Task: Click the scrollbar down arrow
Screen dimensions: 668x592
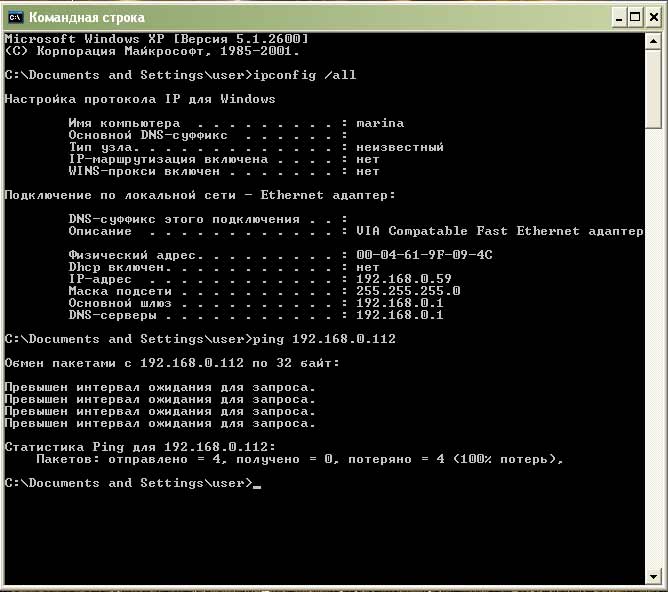Action: pos(653,577)
